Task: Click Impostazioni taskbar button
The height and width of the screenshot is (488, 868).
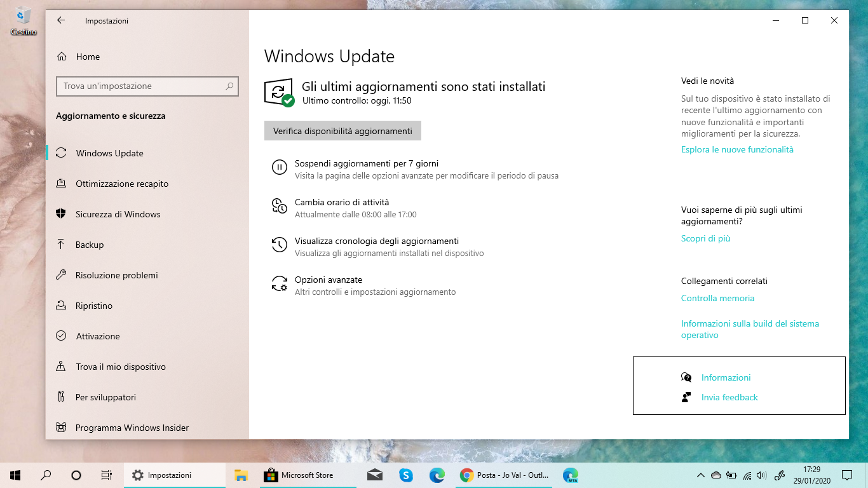Action: (175, 475)
